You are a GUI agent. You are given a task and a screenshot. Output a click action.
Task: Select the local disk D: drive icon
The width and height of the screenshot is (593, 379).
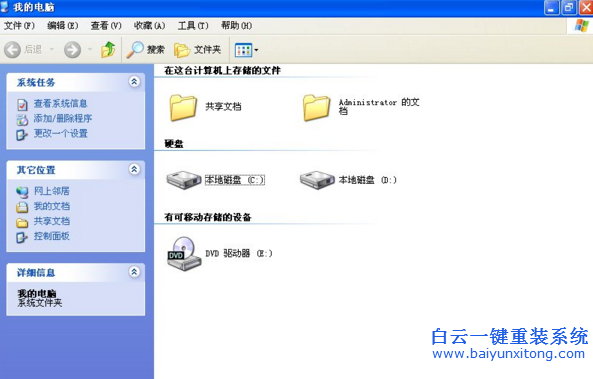(x=317, y=180)
